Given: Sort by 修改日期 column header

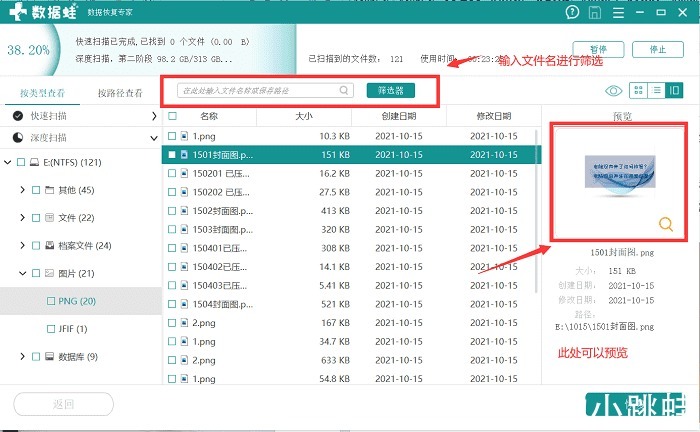Looking at the screenshot, I should pos(494,116).
